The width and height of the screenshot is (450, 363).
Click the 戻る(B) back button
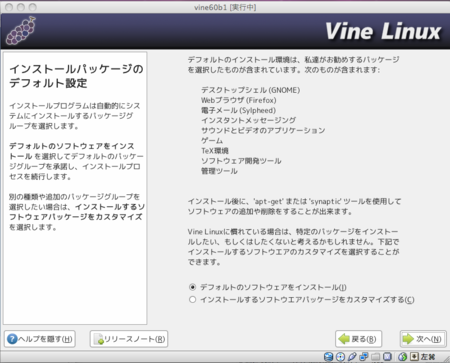(x=358, y=339)
